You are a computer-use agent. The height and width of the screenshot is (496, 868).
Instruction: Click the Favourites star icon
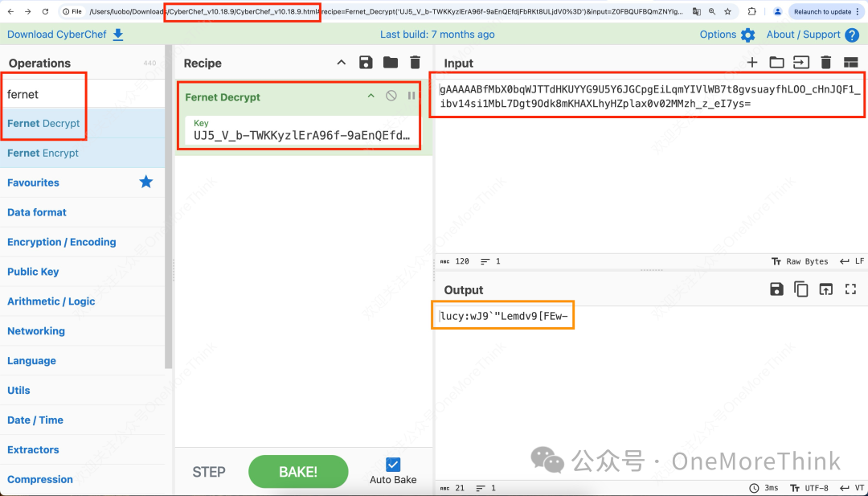click(146, 182)
